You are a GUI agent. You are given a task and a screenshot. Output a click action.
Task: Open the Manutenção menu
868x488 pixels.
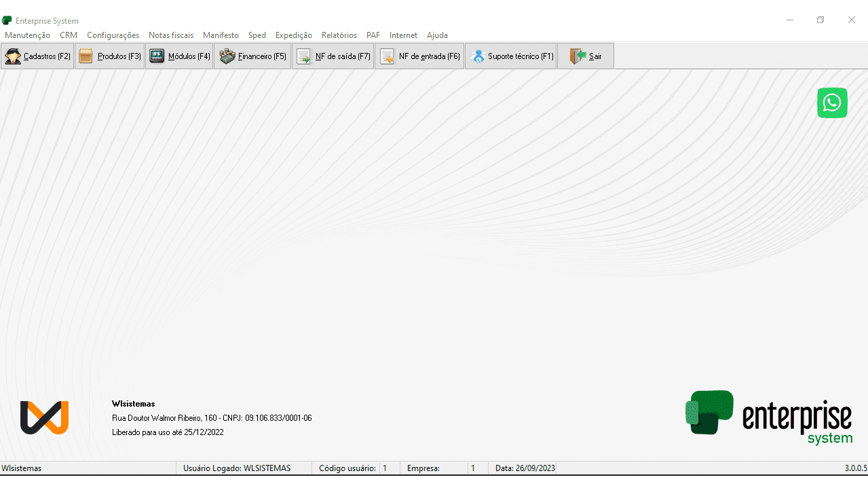pyautogui.click(x=27, y=35)
